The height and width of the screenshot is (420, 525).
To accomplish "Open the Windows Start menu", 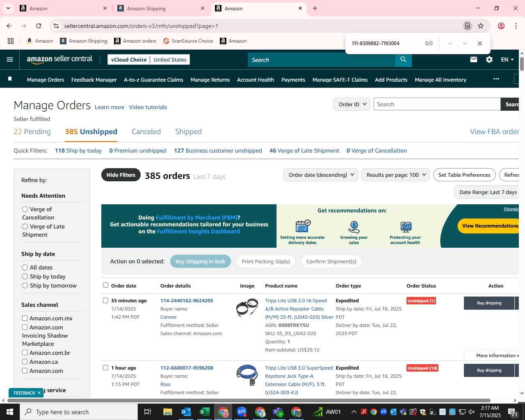I will tap(10, 412).
